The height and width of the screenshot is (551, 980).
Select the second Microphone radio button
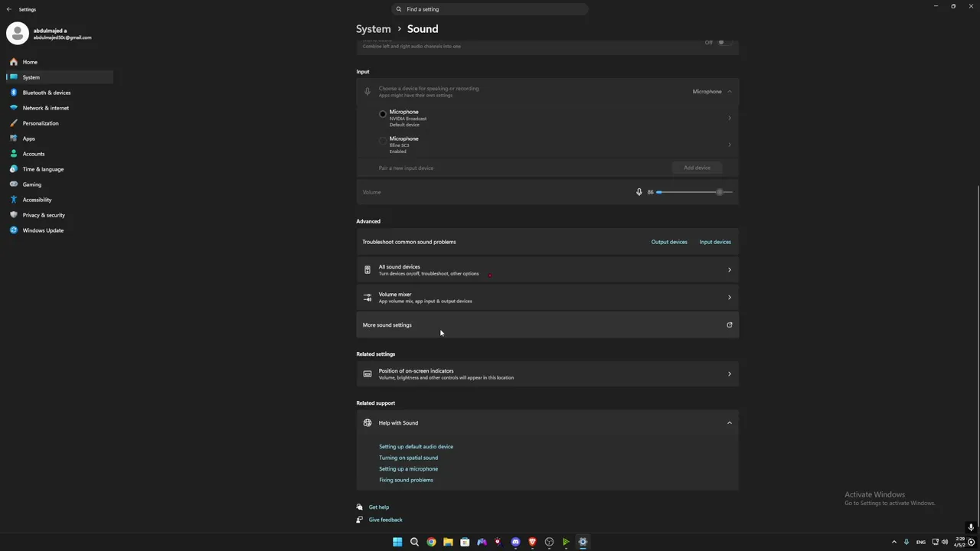(x=383, y=141)
